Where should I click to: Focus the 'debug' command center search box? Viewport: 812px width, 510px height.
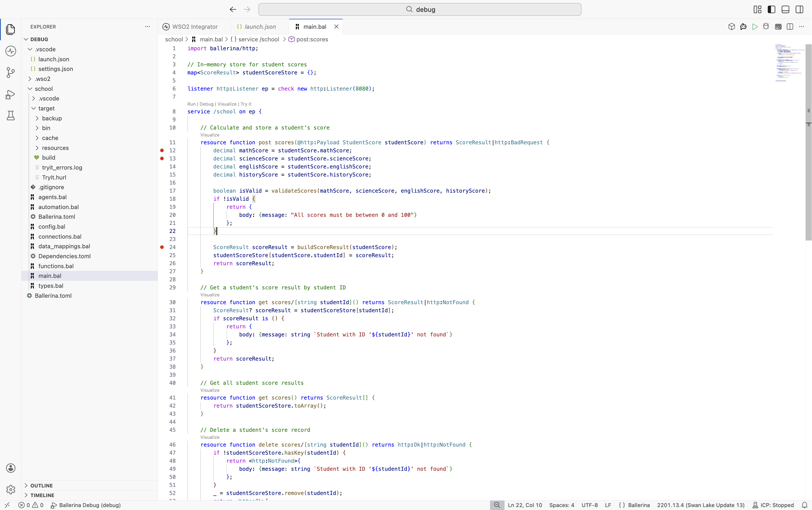tap(420, 9)
